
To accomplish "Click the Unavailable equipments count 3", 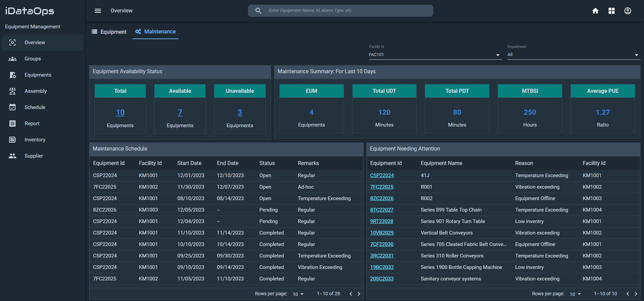I will pyautogui.click(x=240, y=112).
